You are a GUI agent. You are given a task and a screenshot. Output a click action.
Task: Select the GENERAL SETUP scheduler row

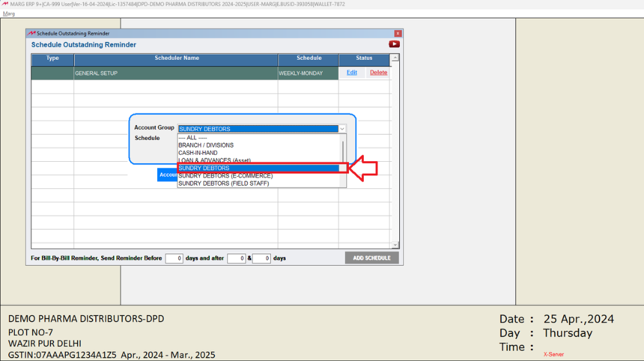pyautogui.click(x=175, y=73)
